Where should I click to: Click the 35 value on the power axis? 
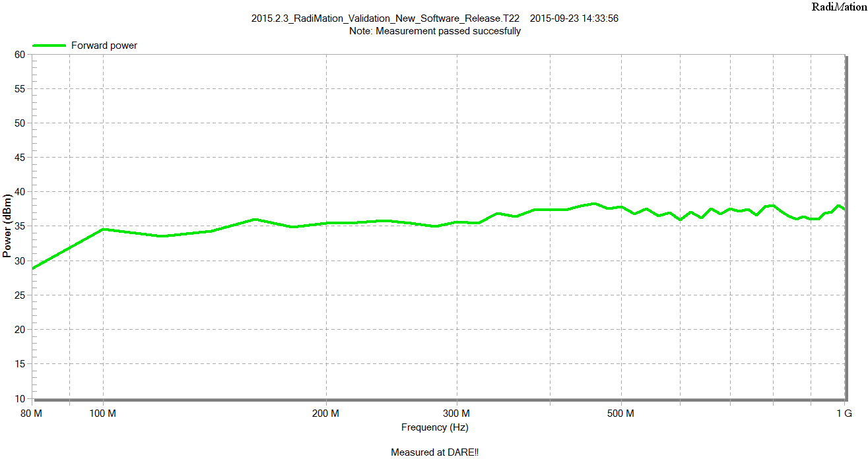coord(19,226)
